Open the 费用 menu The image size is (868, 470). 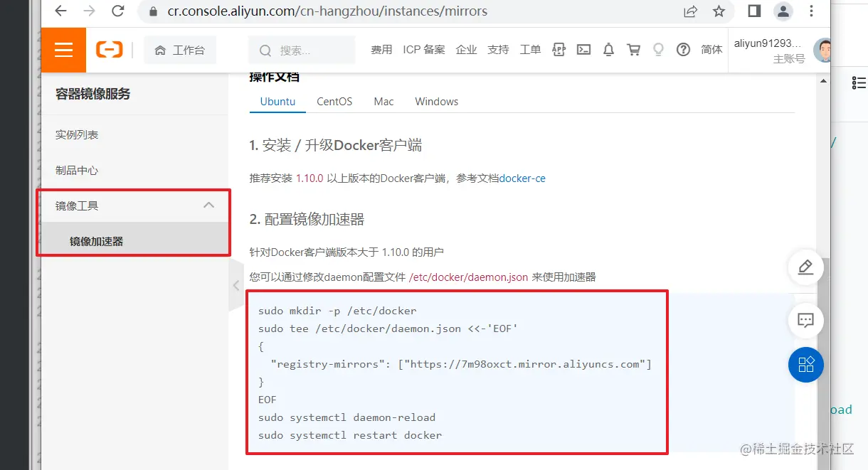tap(381, 50)
